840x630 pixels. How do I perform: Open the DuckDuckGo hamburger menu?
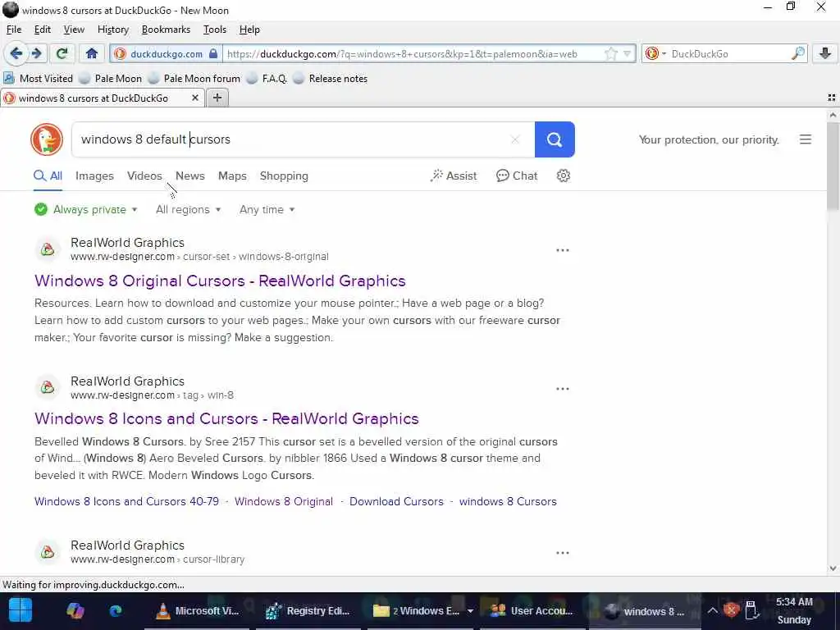click(x=806, y=139)
